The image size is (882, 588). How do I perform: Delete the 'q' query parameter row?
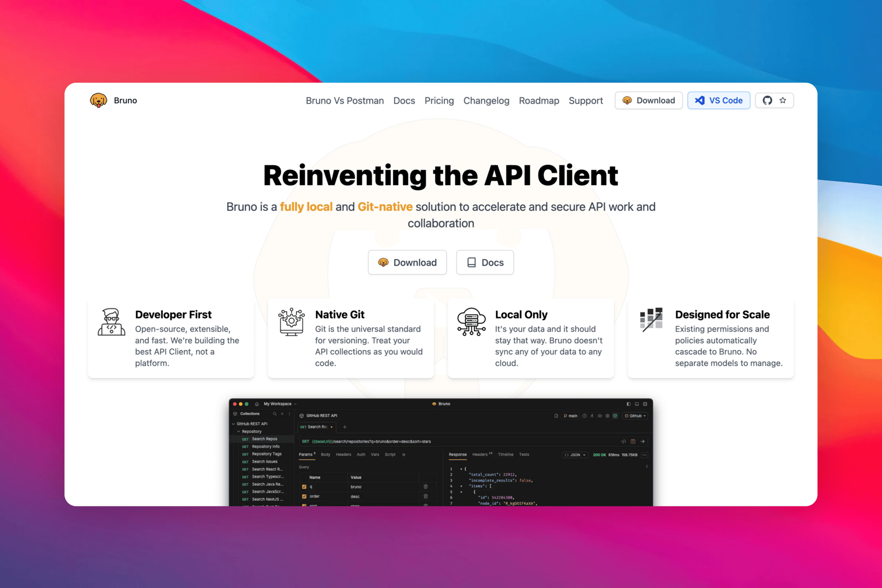click(x=425, y=486)
